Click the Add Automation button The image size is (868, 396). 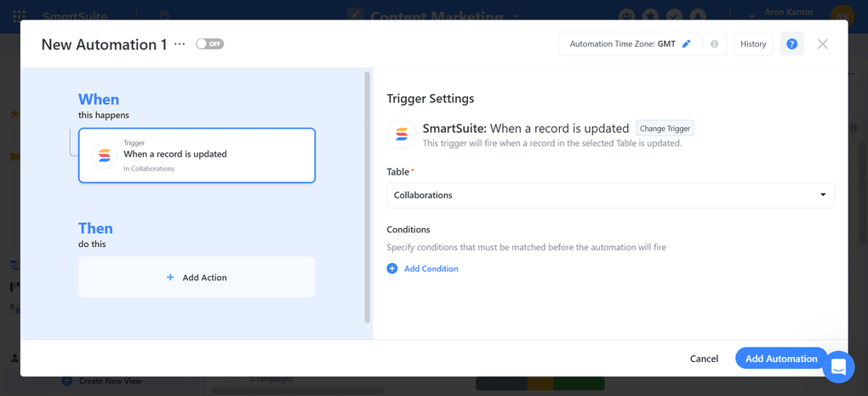click(781, 359)
